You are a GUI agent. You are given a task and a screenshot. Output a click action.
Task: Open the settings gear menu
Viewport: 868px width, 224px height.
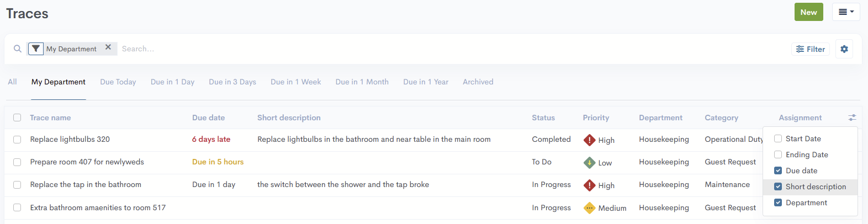point(844,49)
